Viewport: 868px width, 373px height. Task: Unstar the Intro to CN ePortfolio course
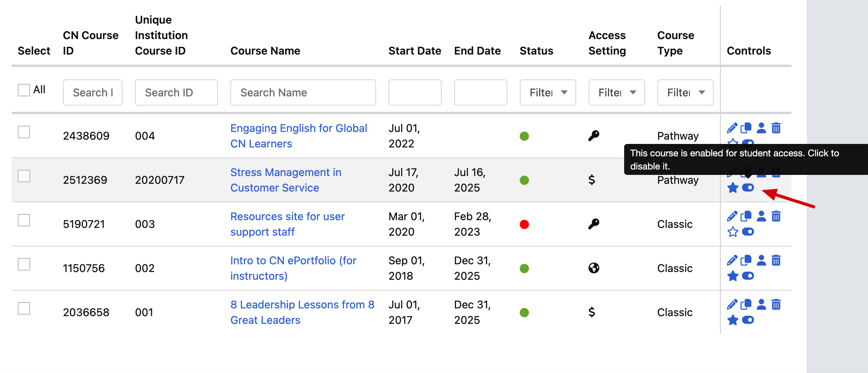(x=733, y=276)
